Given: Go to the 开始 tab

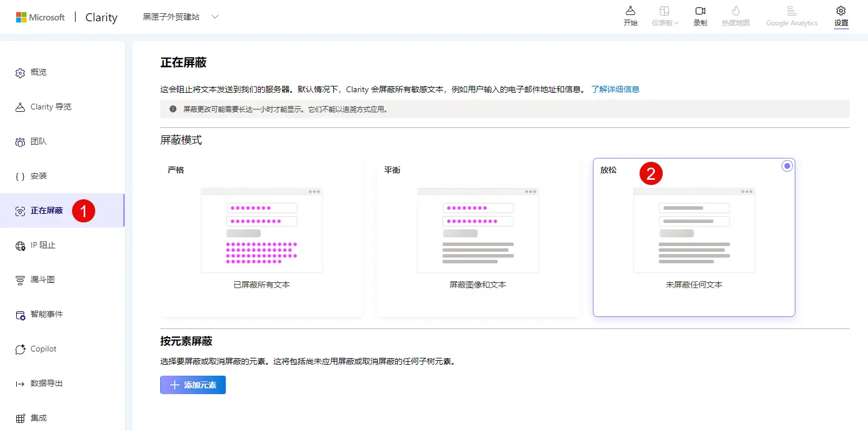Looking at the screenshot, I should click(630, 17).
